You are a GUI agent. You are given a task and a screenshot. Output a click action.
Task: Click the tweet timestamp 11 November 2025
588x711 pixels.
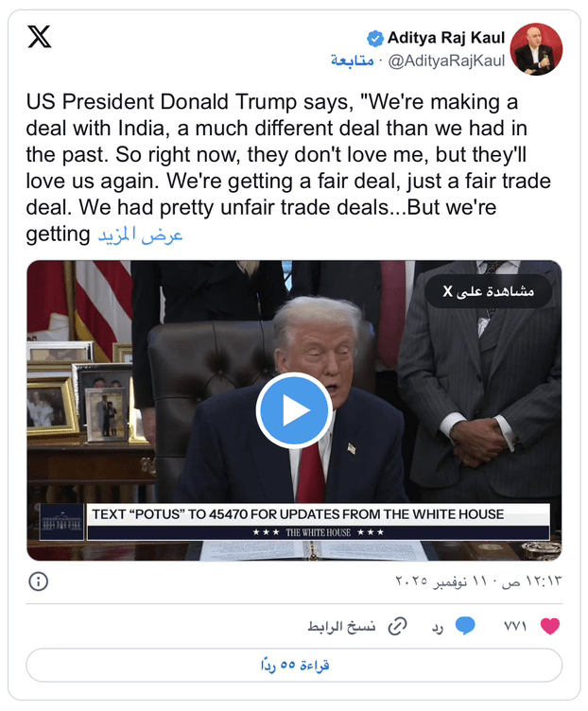tap(478, 581)
